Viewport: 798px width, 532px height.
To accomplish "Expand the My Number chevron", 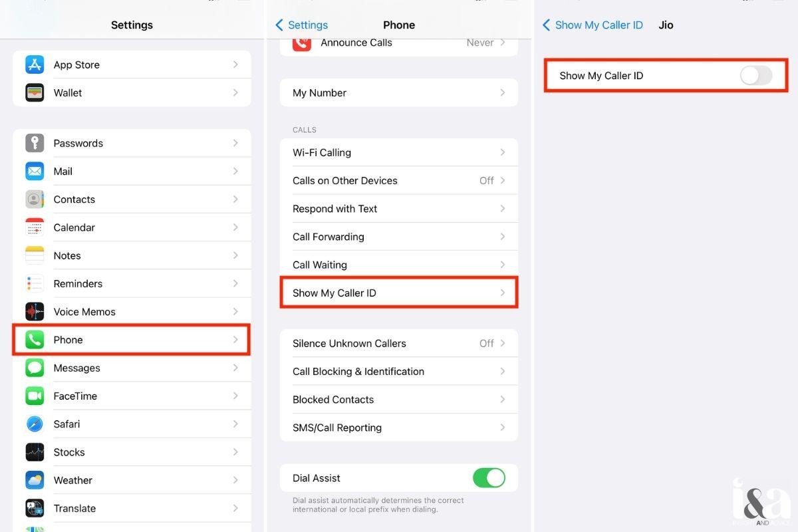I will point(503,93).
